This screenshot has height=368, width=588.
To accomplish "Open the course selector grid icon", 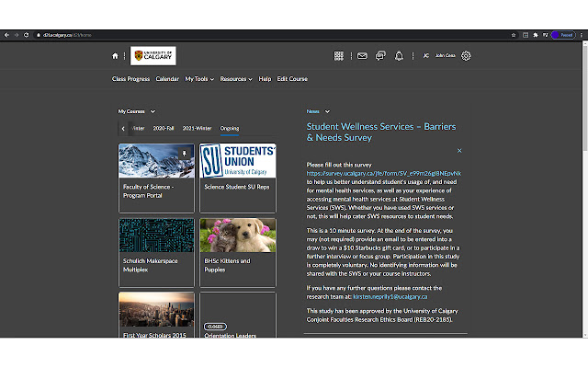I will pos(339,56).
